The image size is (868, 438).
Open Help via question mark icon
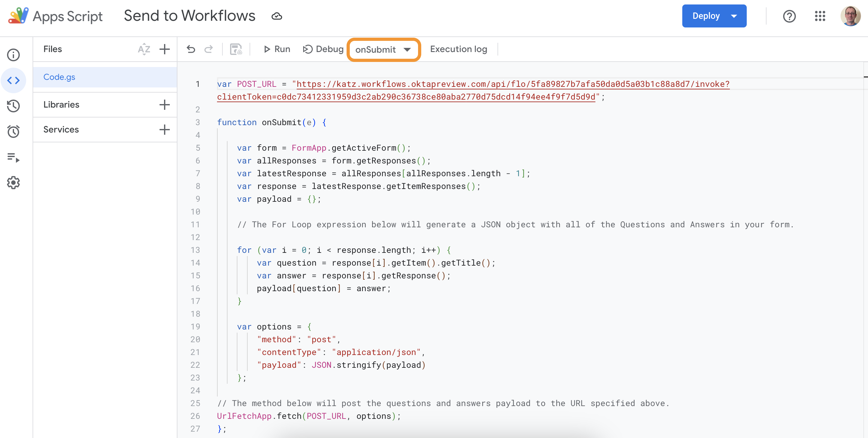[x=789, y=16]
